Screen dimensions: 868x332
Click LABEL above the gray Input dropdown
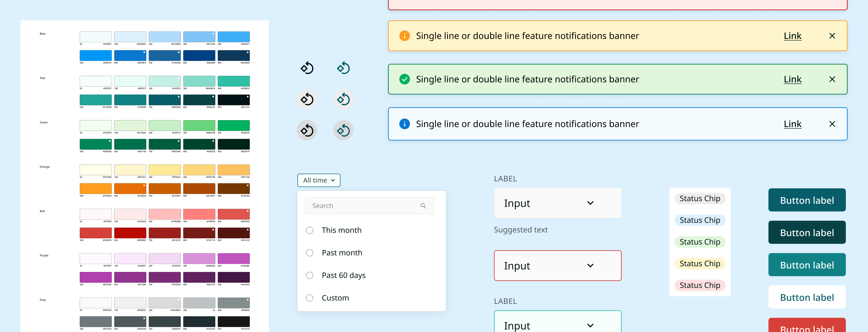click(x=505, y=179)
